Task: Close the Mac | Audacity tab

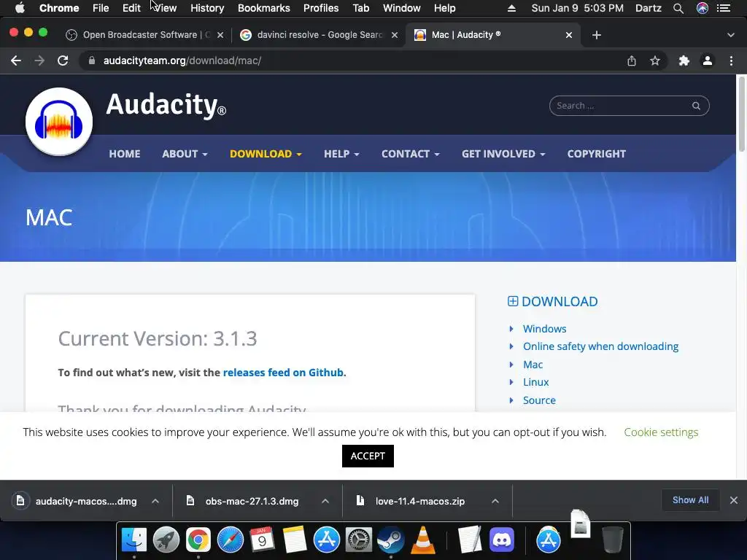Action: (569, 35)
